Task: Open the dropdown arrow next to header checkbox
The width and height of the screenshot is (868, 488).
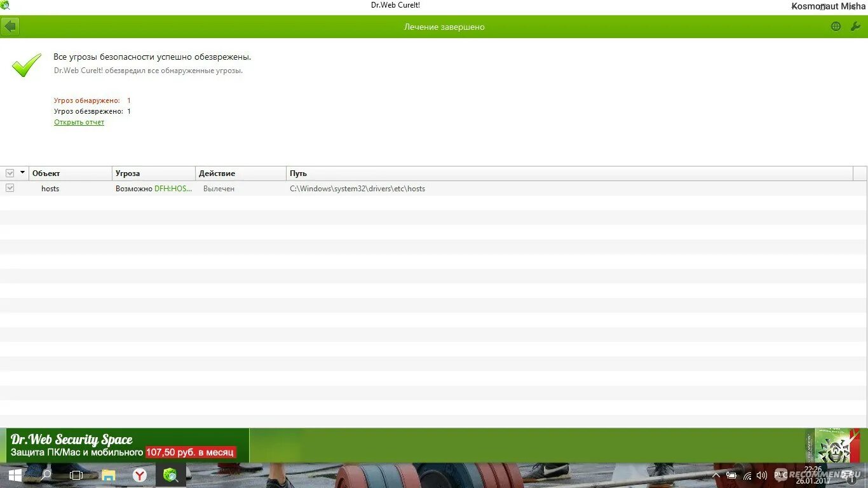Action: pos(23,172)
